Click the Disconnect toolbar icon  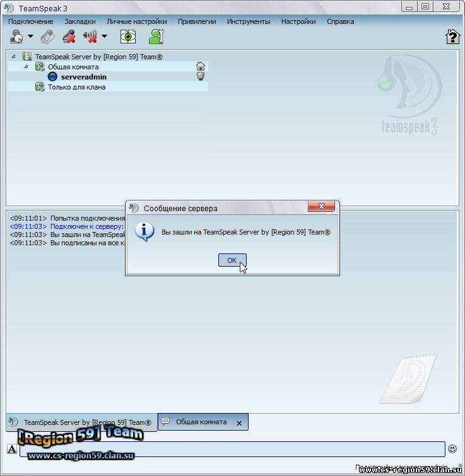[x=48, y=37]
